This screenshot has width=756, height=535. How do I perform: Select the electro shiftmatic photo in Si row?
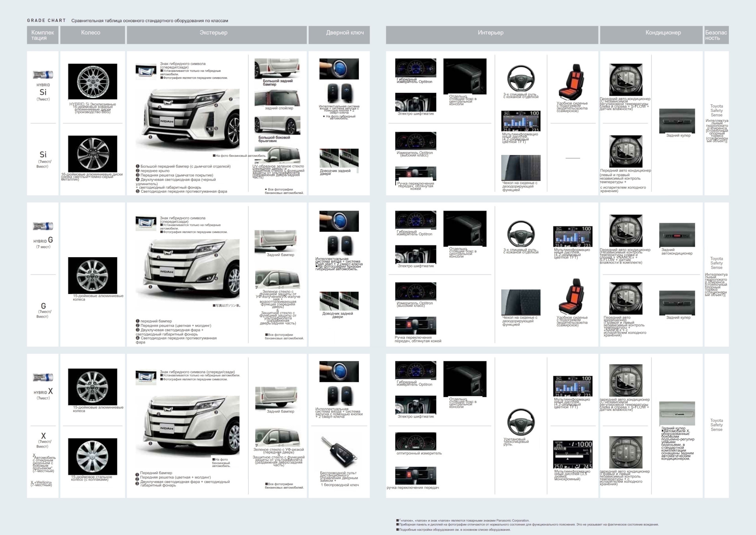pos(416,102)
